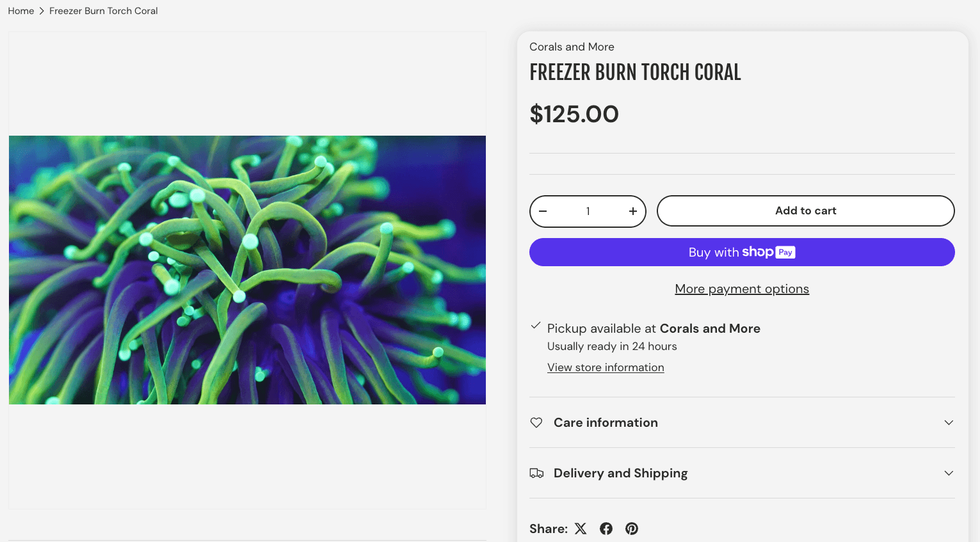
Task: Open the Home breadcrumb link
Action: (x=20, y=11)
